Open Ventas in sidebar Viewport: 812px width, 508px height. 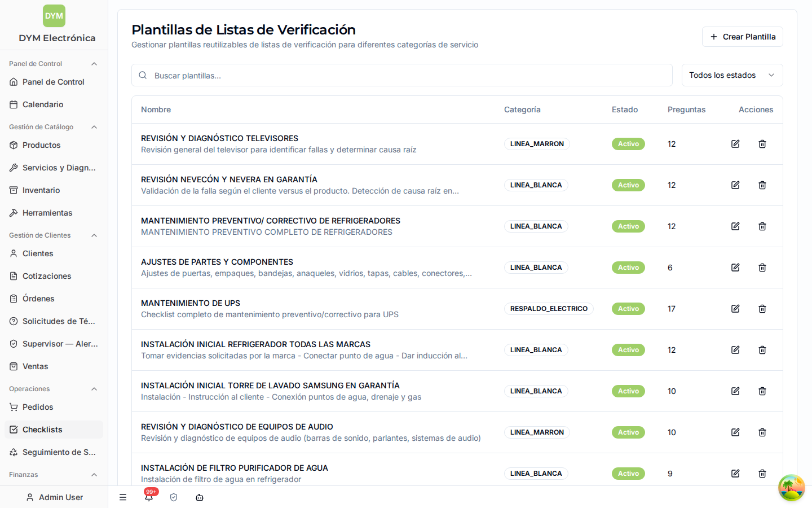click(54, 366)
